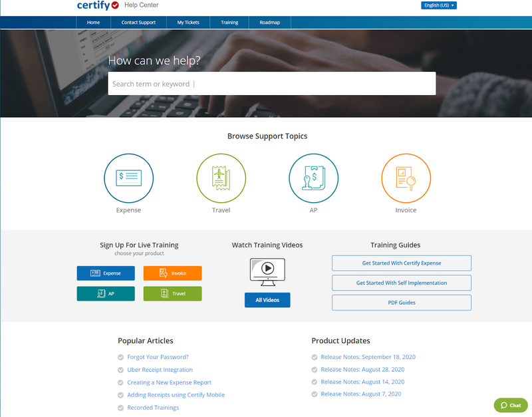This screenshot has width=532, height=417.
Task: Open Adding Receipts using Certify Mobile article
Action: (x=176, y=395)
